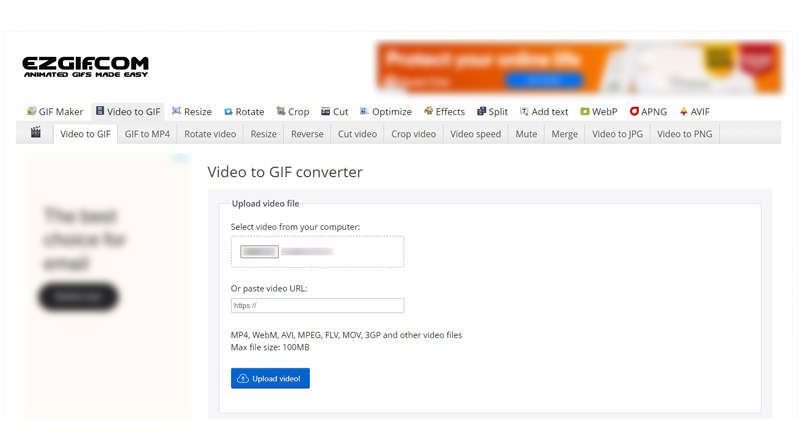Click the Video to GIF converter heading

pyautogui.click(x=285, y=172)
